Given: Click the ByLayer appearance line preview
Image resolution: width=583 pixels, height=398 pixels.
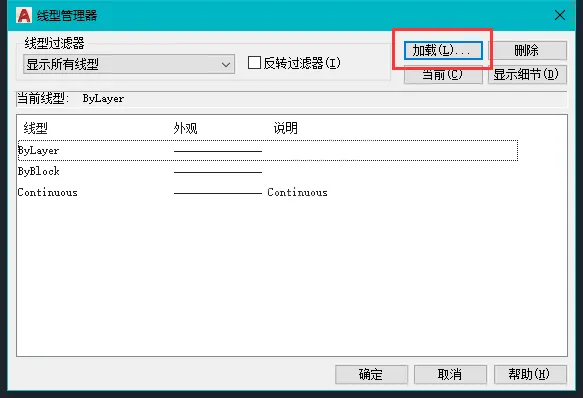Looking at the screenshot, I should (218, 151).
